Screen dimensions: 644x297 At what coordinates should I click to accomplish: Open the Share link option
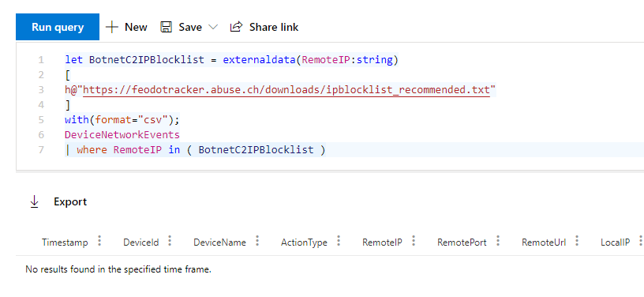[x=264, y=27]
